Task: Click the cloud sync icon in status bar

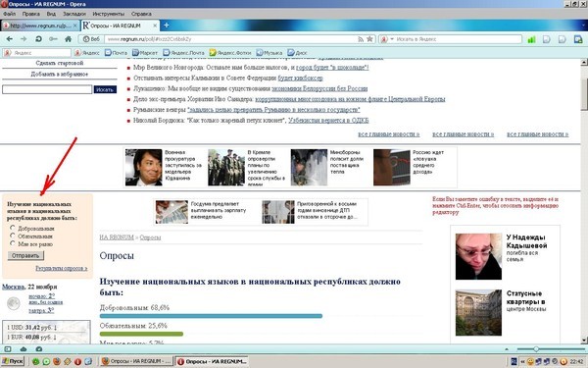Action: (x=24, y=349)
